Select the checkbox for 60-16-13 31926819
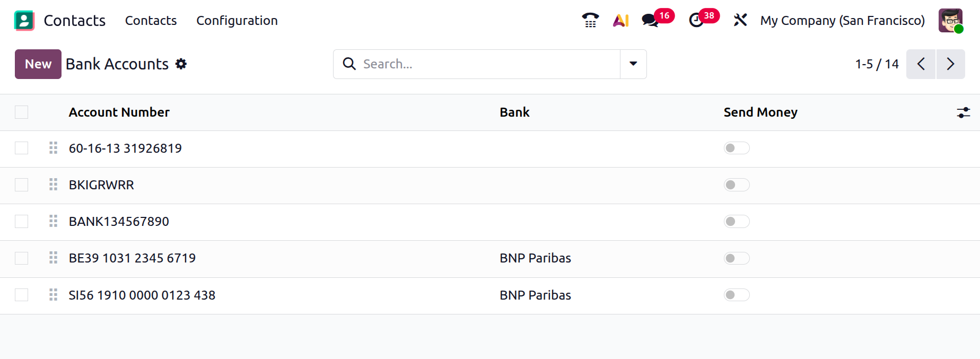Viewport: 980px width, 359px height. coord(22,148)
